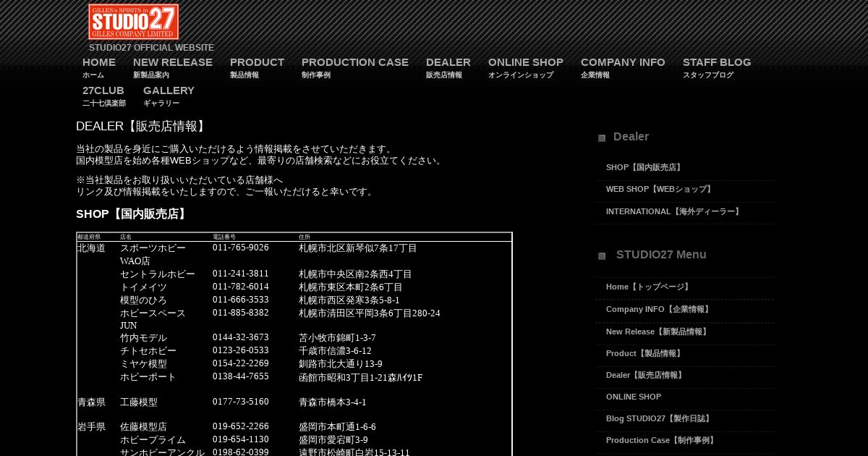Viewport: 868px width, 456px height.
Task: Open the 27CLUB menu item
Action: click(104, 96)
